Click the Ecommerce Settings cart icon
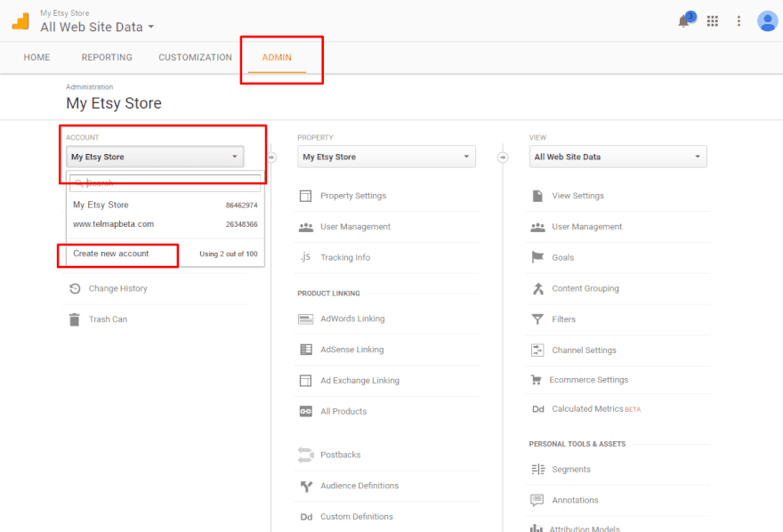The width and height of the screenshot is (783, 532). [537, 380]
